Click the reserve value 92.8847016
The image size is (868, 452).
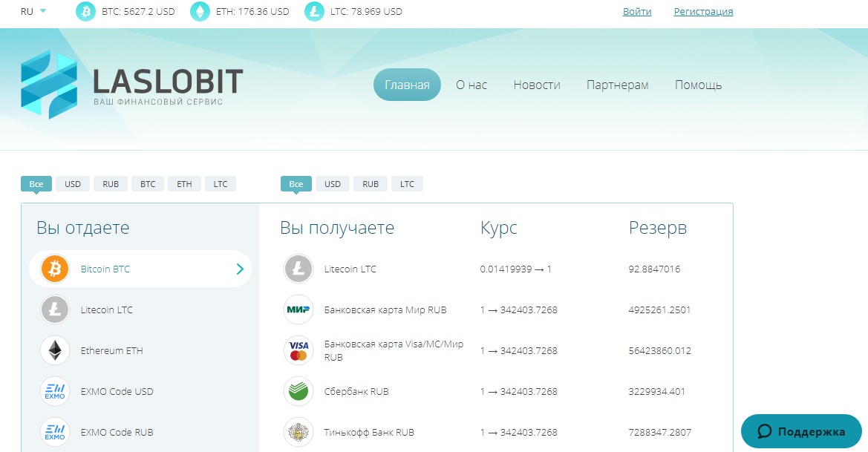pyautogui.click(x=654, y=269)
